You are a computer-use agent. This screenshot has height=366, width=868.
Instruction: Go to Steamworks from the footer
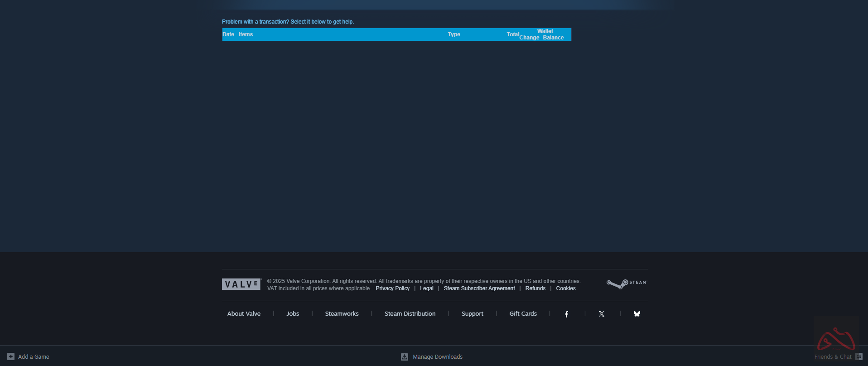[342, 314]
